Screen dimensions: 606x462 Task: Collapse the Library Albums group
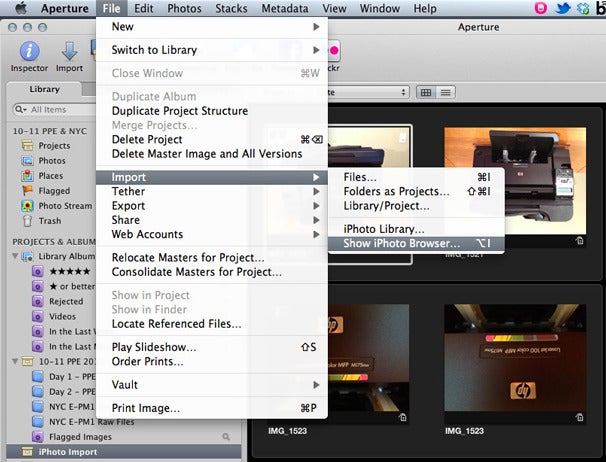pos(15,256)
